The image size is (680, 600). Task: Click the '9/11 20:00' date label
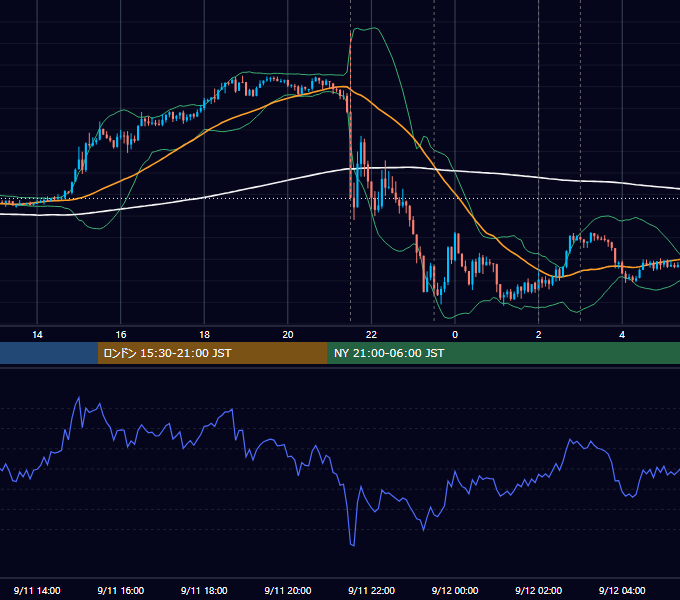coord(288,590)
